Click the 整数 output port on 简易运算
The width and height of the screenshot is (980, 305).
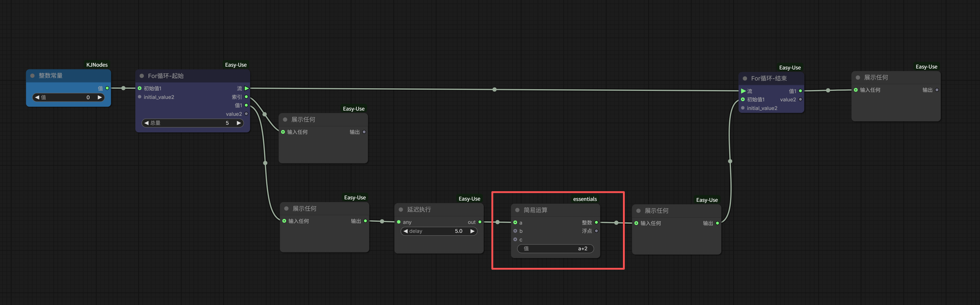pos(596,222)
